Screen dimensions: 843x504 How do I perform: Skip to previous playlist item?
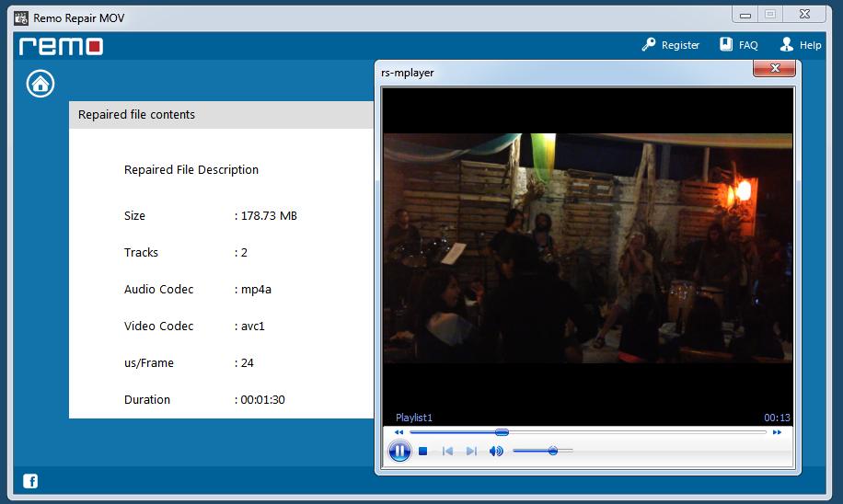point(447,452)
